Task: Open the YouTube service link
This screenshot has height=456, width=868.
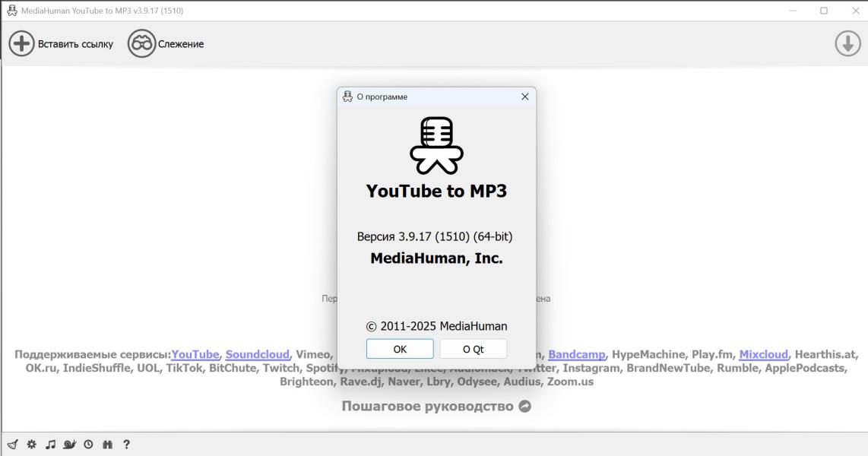Action: point(196,354)
